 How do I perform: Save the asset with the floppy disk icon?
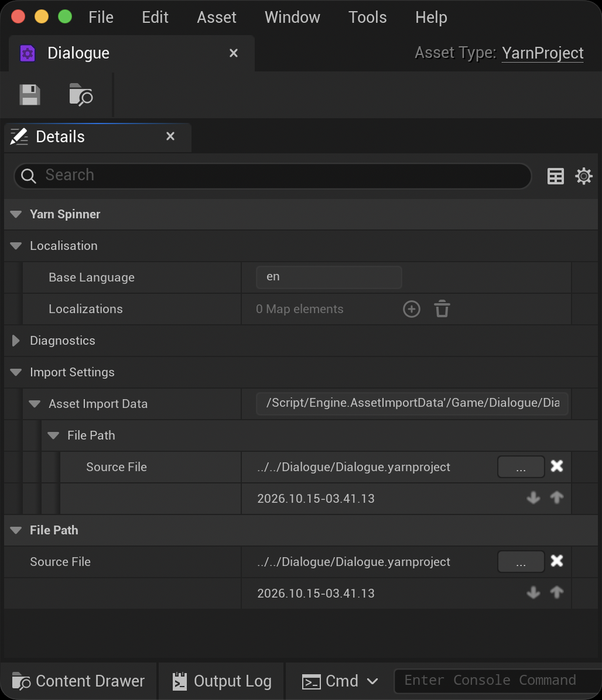30,95
